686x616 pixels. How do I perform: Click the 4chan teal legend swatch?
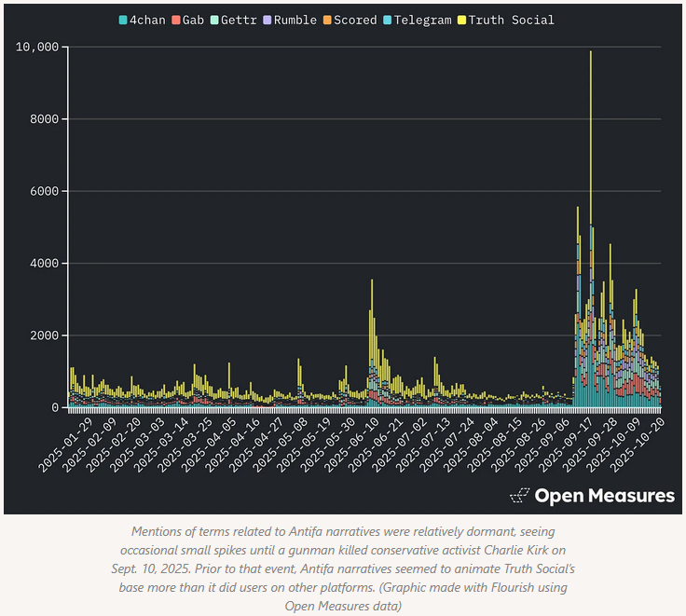[x=123, y=20]
